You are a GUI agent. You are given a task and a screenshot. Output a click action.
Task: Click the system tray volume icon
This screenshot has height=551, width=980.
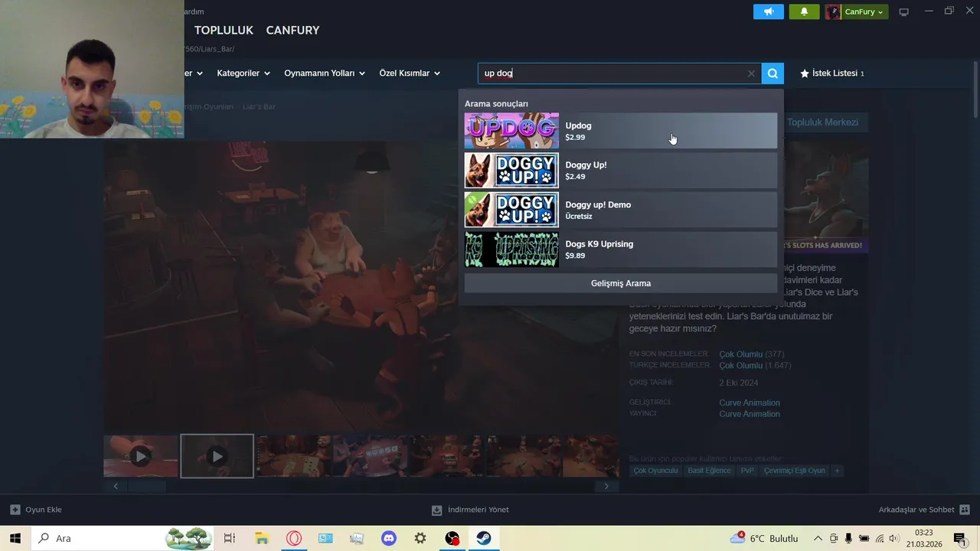pos(894,539)
